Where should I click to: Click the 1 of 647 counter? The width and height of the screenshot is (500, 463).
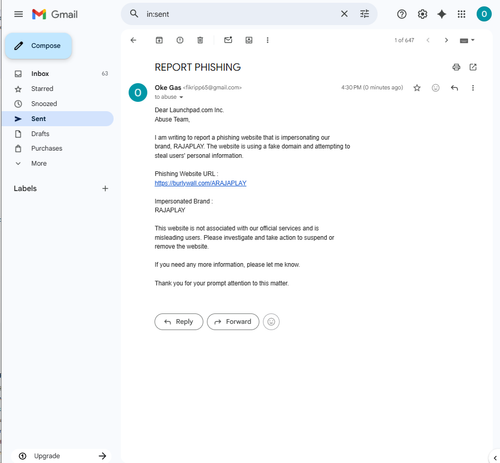tap(404, 40)
